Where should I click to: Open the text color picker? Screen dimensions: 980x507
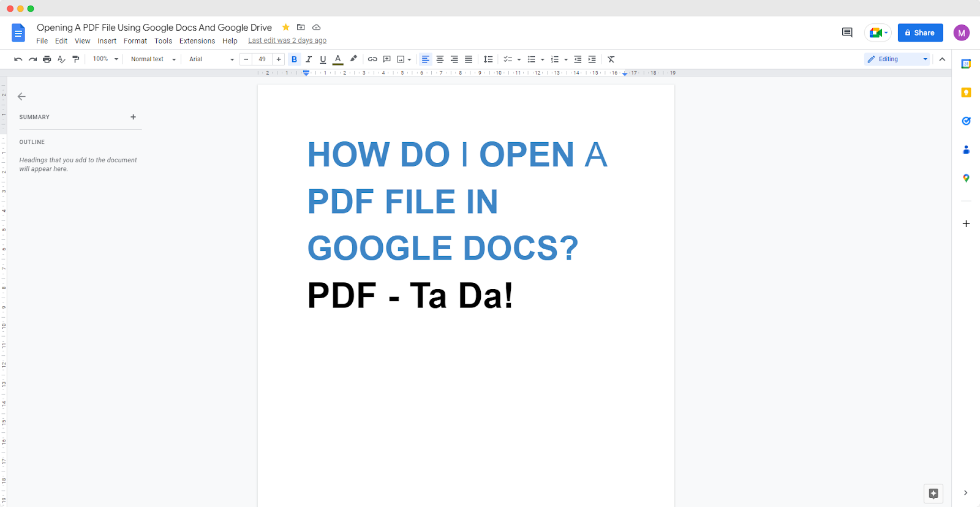pyautogui.click(x=338, y=59)
